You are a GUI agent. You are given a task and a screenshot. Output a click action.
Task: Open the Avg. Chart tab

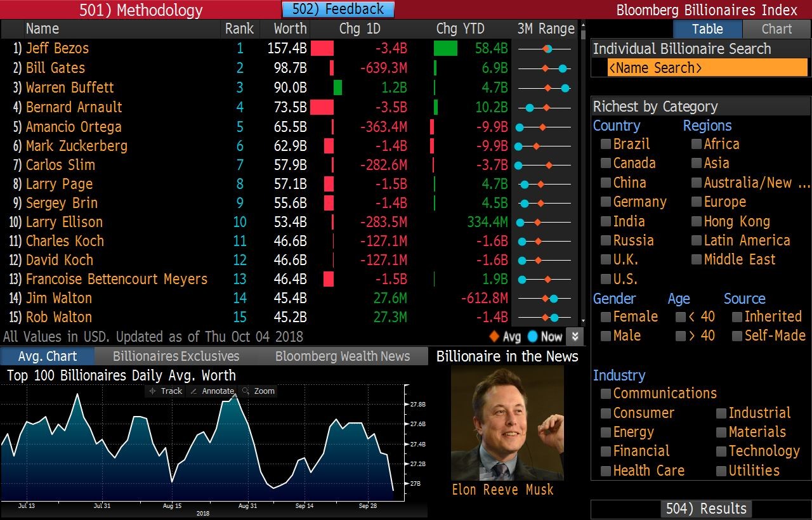point(48,356)
